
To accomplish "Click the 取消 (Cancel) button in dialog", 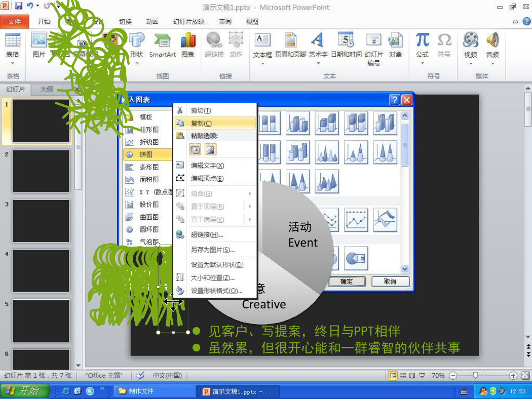I will pyautogui.click(x=390, y=282).
